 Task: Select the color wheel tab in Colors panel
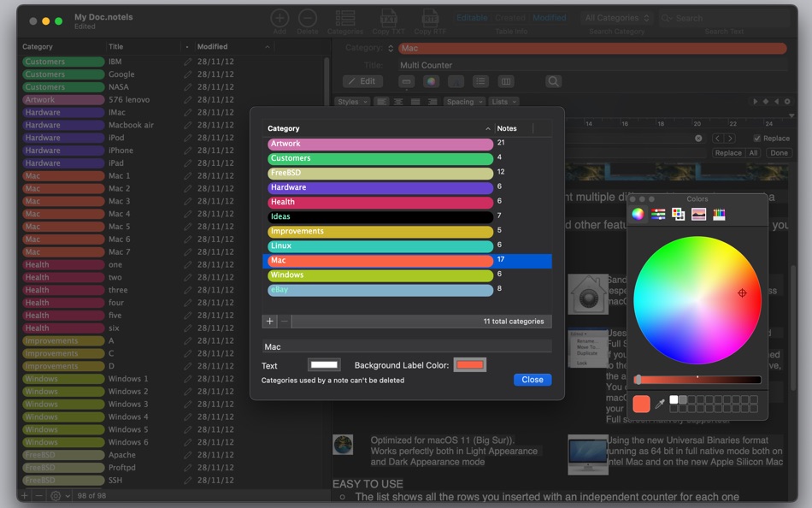(x=637, y=214)
